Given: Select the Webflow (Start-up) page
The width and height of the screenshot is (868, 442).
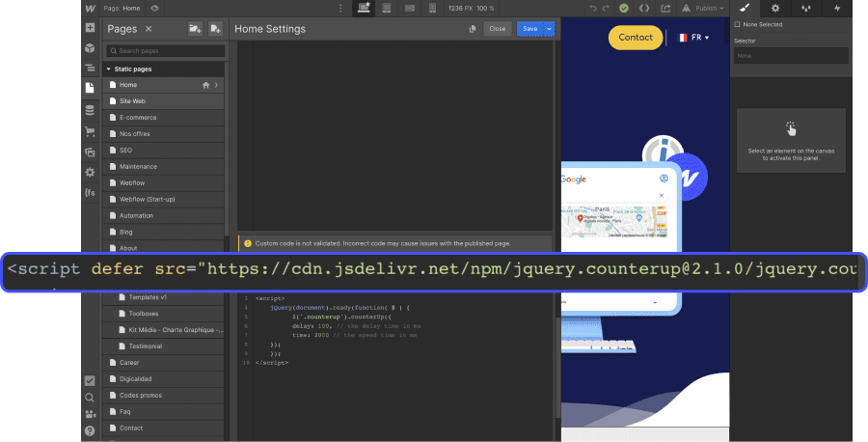Looking at the screenshot, I should (x=163, y=199).
